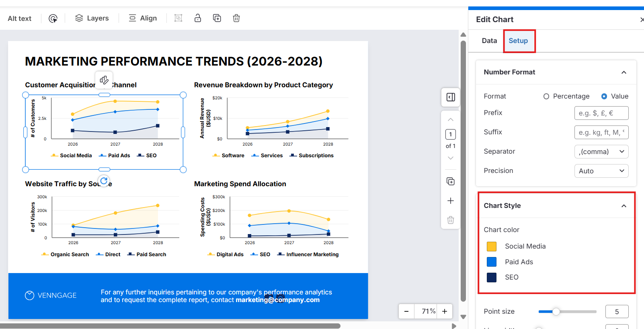The image size is (644, 329).
Task: Select the Value format radio button
Action: point(604,97)
